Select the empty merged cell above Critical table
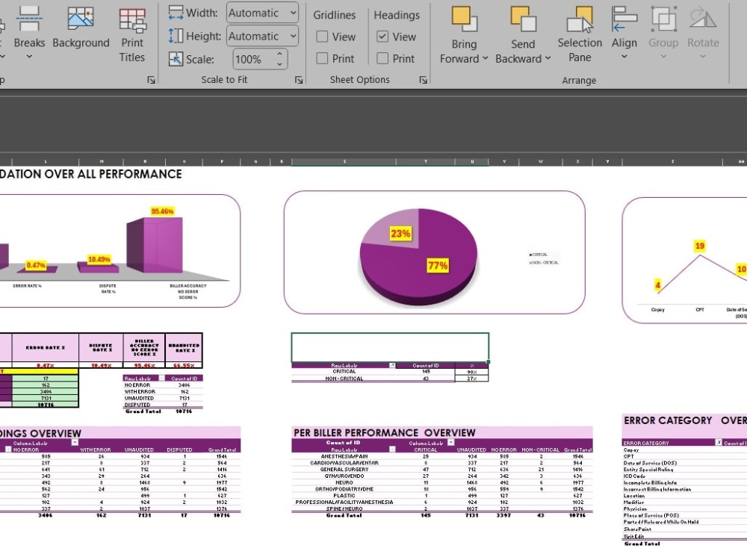Image resolution: width=747 pixels, height=560 pixels. click(390, 348)
